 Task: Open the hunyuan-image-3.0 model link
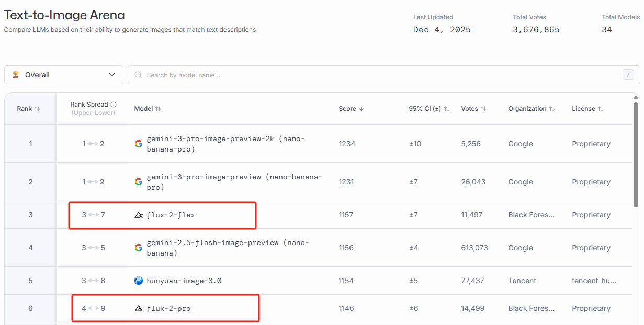(x=184, y=281)
